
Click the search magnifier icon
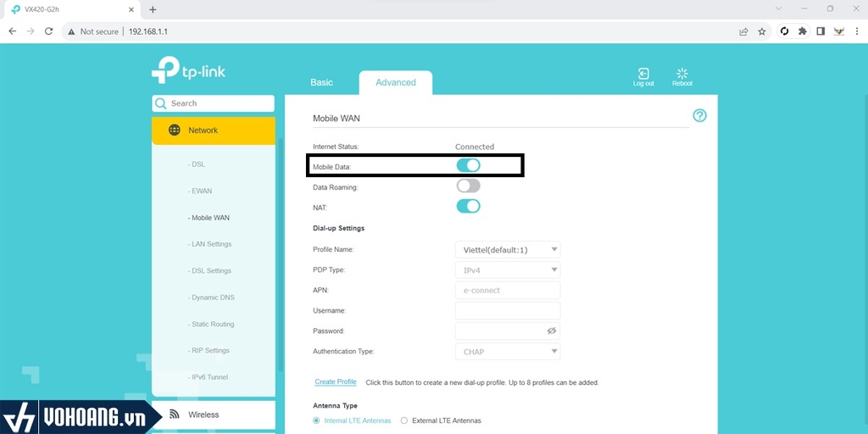point(161,103)
